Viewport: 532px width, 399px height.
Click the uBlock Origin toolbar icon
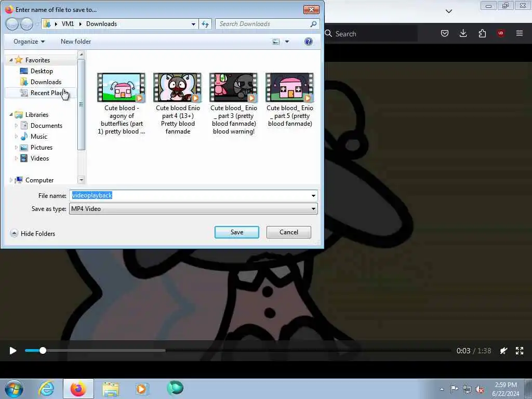click(x=501, y=33)
